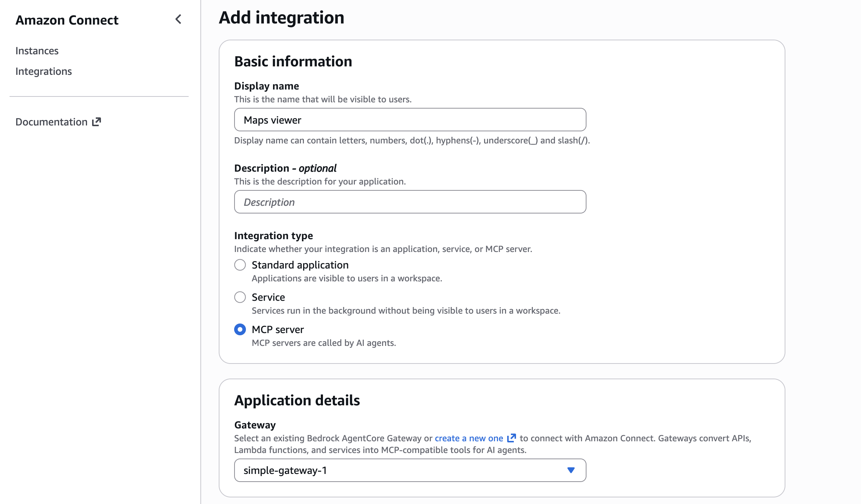
Task: Select the Standard application radio button
Action: tap(240, 265)
